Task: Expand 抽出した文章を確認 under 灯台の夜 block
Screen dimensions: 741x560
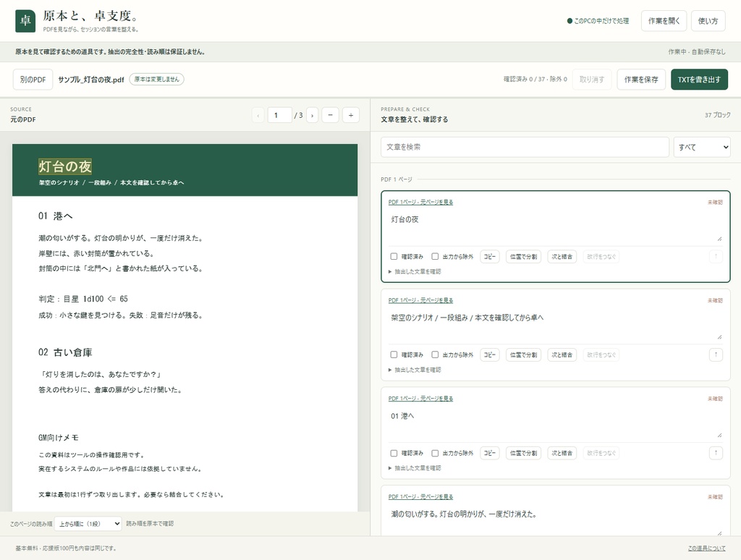Action: (415, 272)
